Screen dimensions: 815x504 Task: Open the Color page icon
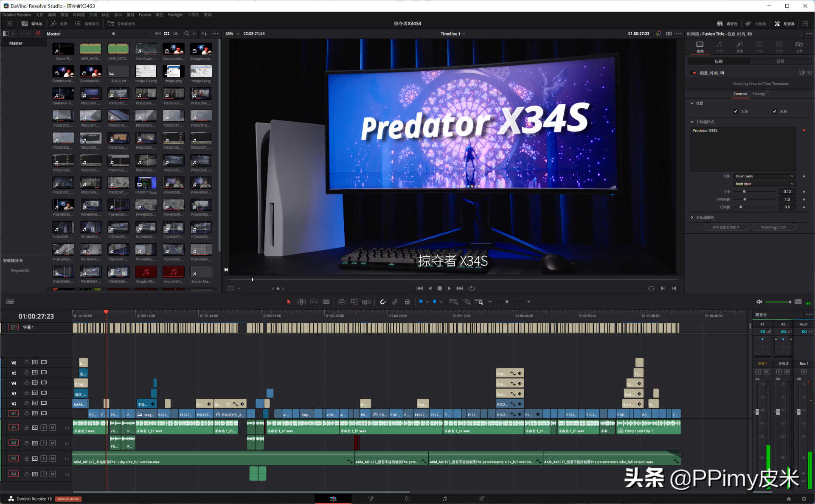pyautogui.click(x=407, y=498)
